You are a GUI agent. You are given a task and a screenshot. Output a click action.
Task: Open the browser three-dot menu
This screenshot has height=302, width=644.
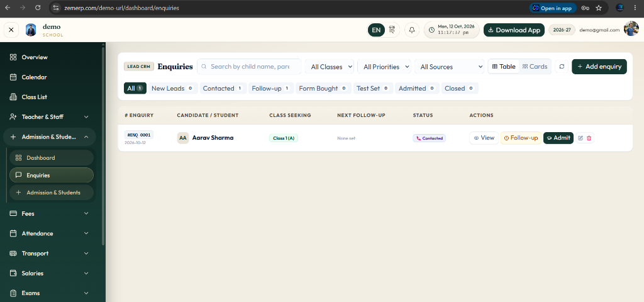[x=636, y=8]
